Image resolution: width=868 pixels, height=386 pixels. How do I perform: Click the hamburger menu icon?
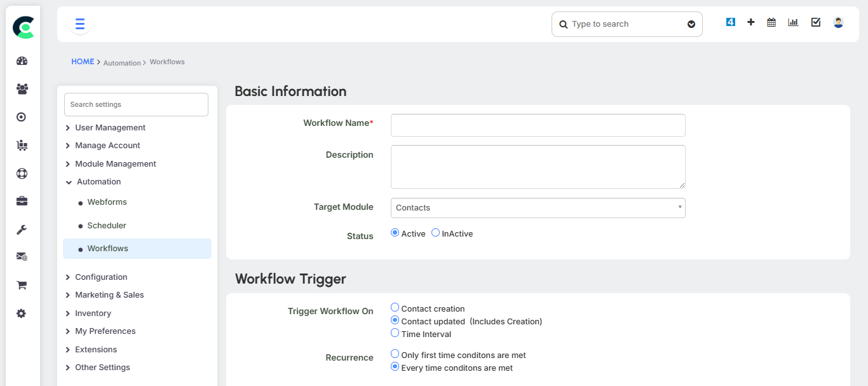(x=80, y=24)
